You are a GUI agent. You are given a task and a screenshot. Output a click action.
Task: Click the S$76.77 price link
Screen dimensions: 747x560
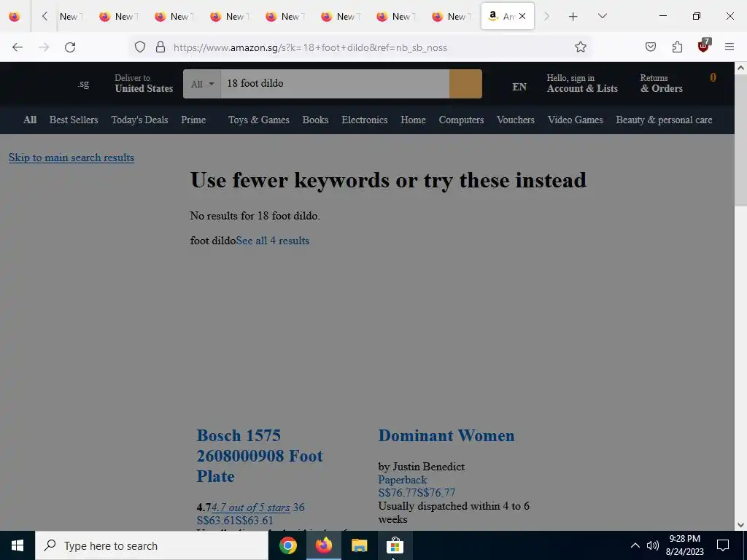[417, 493]
